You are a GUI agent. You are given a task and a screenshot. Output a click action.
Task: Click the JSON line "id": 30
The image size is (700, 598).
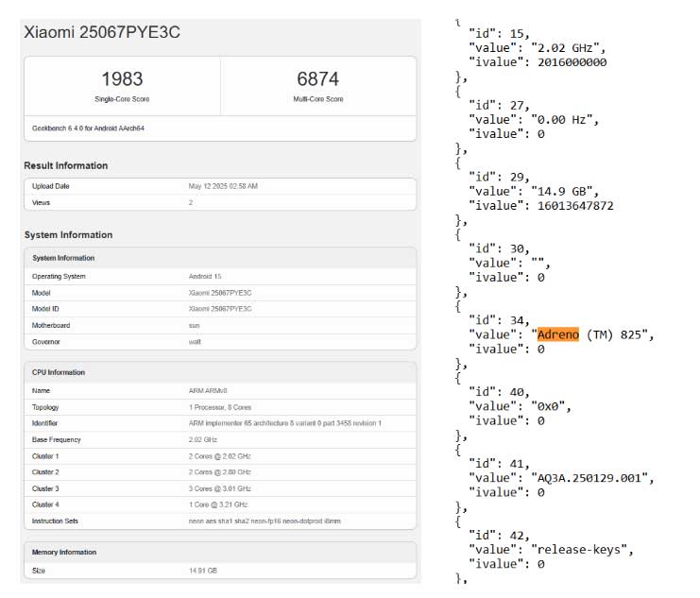tap(499, 248)
